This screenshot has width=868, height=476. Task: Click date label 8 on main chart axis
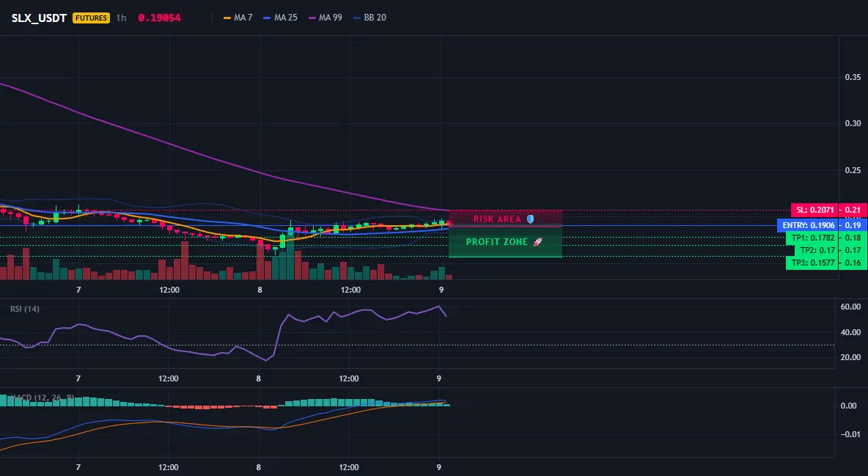[260, 290]
